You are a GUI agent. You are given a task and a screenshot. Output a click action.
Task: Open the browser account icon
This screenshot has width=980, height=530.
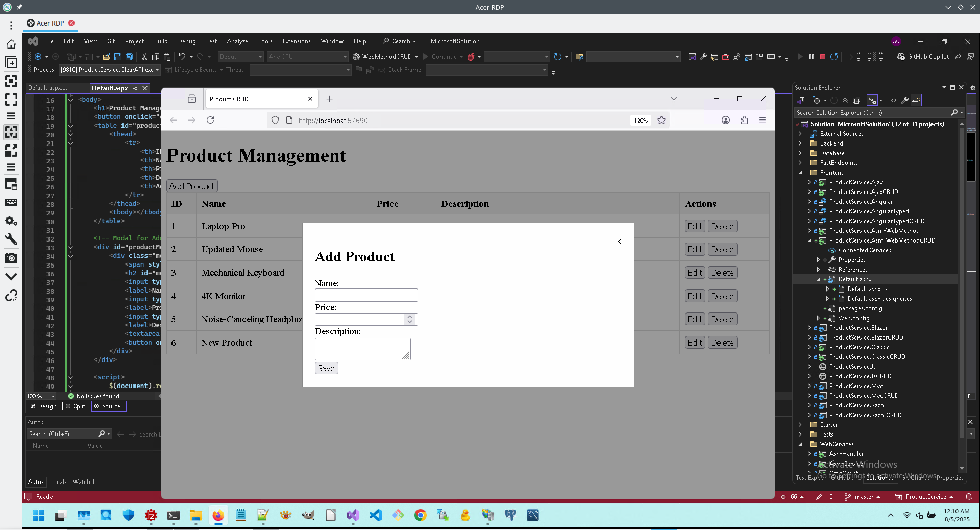(726, 120)
